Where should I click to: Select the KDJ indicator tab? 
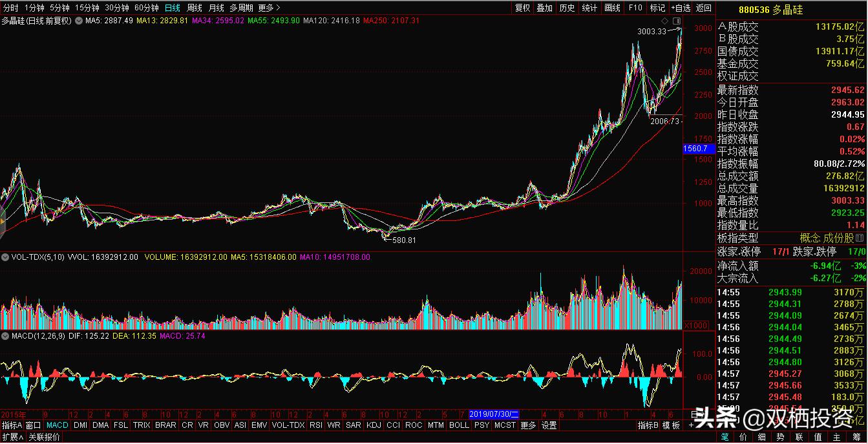tap(374, 425)
